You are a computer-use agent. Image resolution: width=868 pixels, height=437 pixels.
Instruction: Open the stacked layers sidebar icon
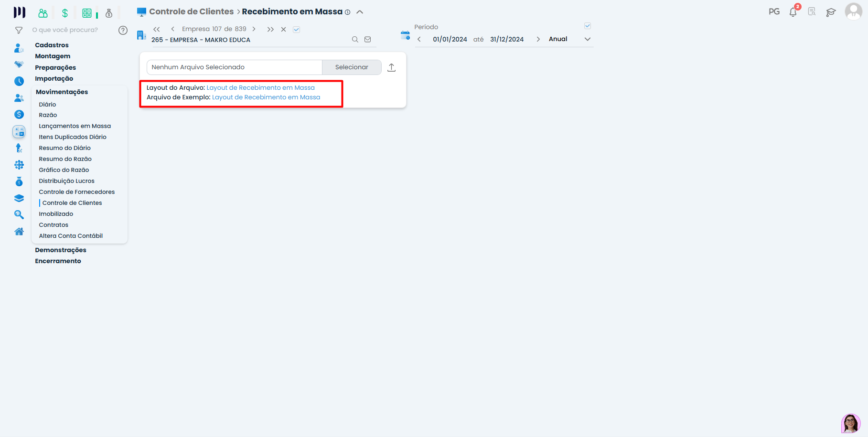click(19, 198)
